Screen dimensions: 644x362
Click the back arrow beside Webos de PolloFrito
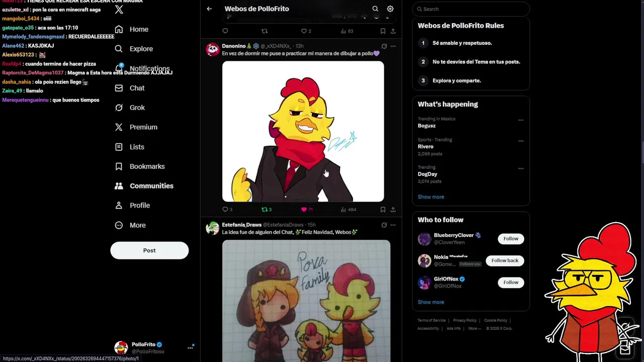pos(209,9)
